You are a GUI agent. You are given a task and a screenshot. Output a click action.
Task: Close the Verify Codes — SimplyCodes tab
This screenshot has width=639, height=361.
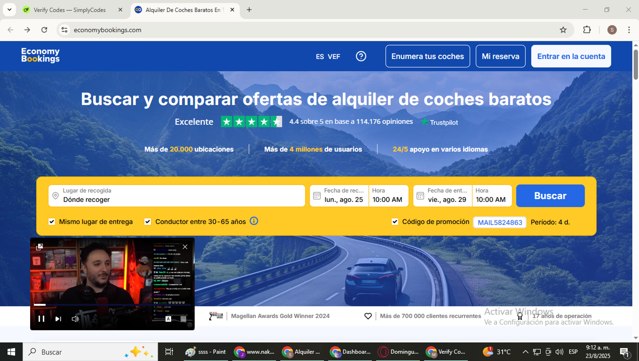(120, 10)
